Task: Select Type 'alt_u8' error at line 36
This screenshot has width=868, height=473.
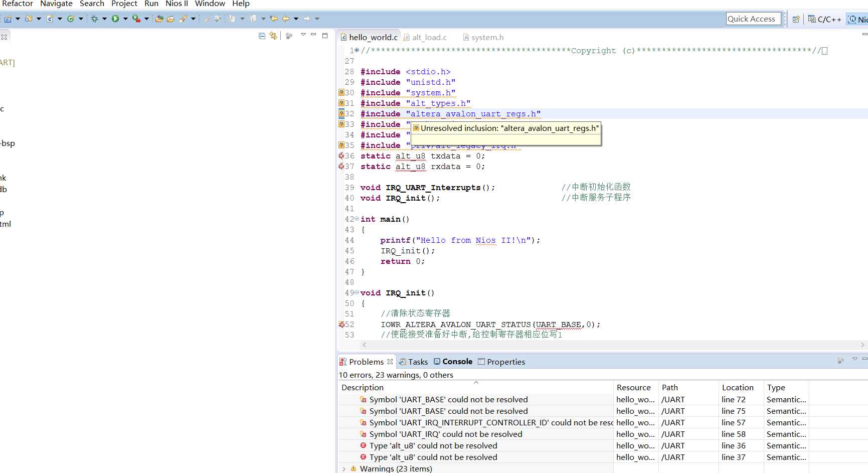Action: (x=573, y=446)
